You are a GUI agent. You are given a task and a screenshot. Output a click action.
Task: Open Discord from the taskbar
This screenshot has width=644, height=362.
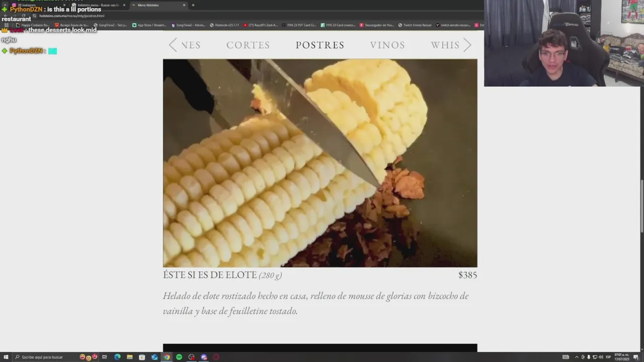click(204, 357)
